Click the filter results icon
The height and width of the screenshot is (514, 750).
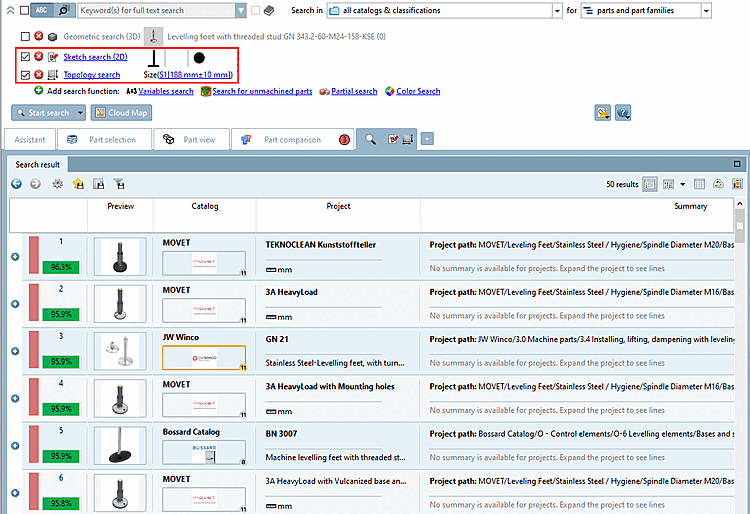point(119,184)
